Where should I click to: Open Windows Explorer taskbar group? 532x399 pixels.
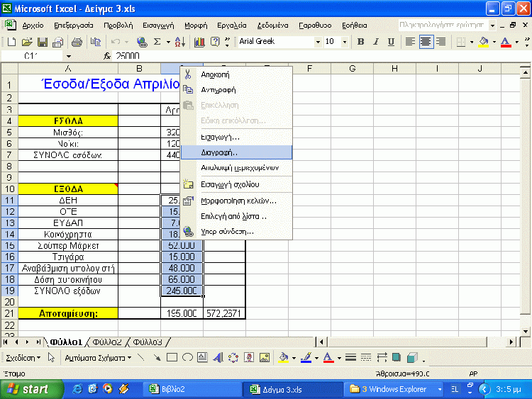tap(395, 389)
